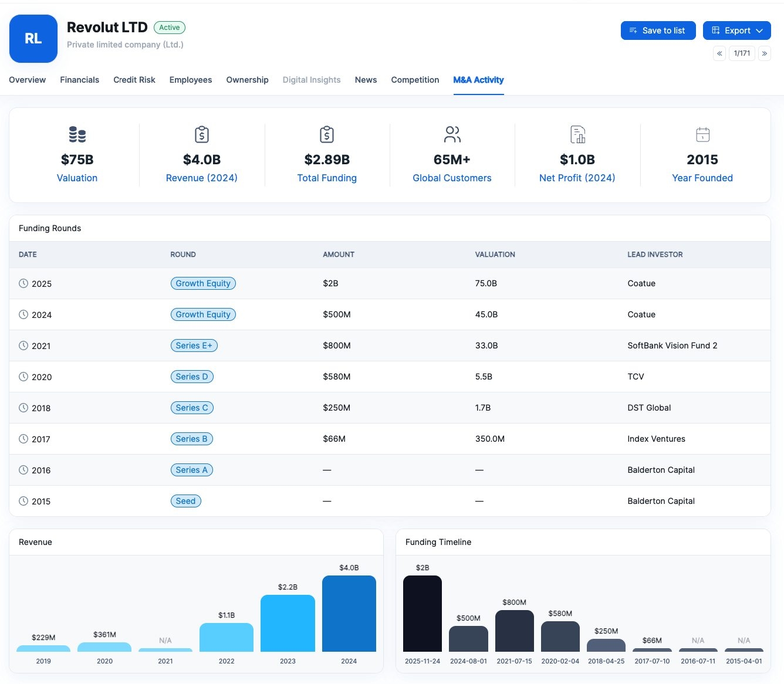
Task: Click the Revenue (2024) clipboard icon
Action: click(202, 135)
